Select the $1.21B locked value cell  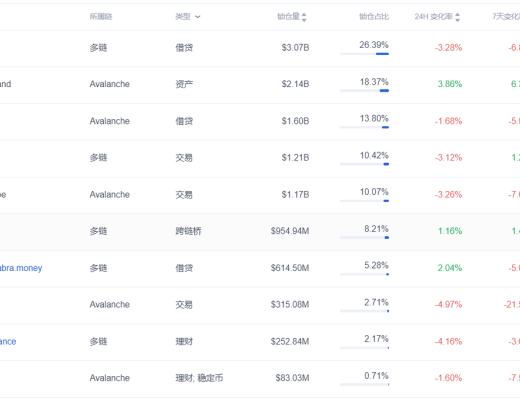(x=295, y=158)
